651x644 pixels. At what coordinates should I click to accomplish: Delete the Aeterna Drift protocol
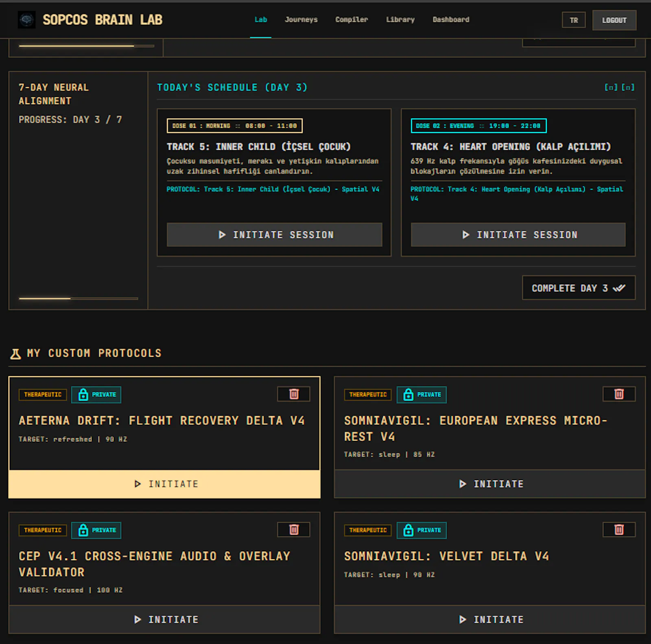click(x=294, y=394)
